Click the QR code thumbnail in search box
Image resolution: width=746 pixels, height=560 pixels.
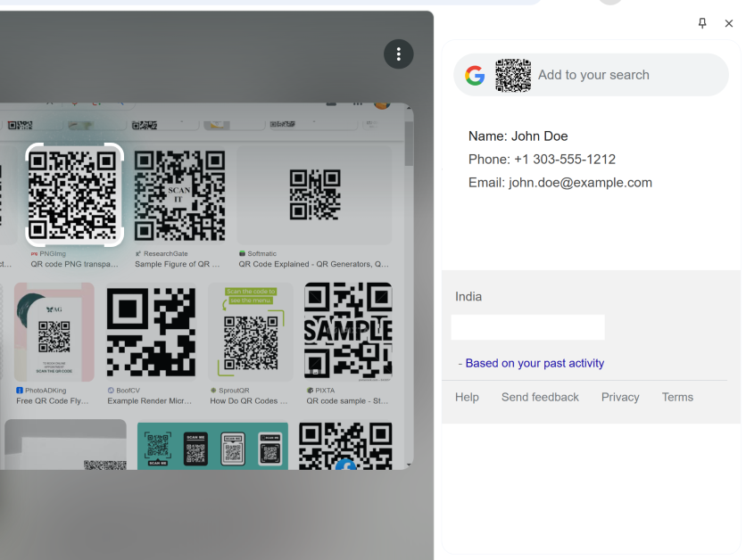pyautogui.click(x=513, y=75)
